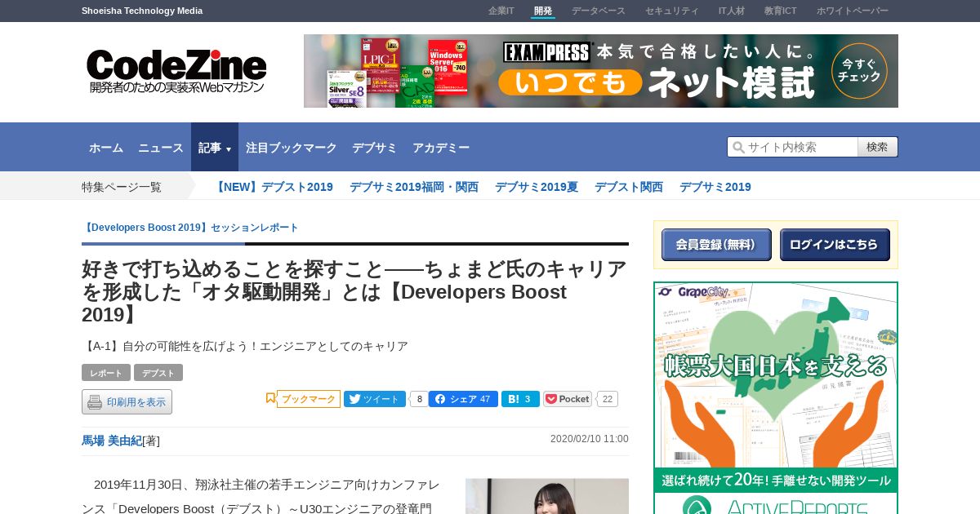The height and width of the screenshot is (514, 980).
Task: Click the bookmark flag icon
Action: pyautogui.click(x=270, y=398)
